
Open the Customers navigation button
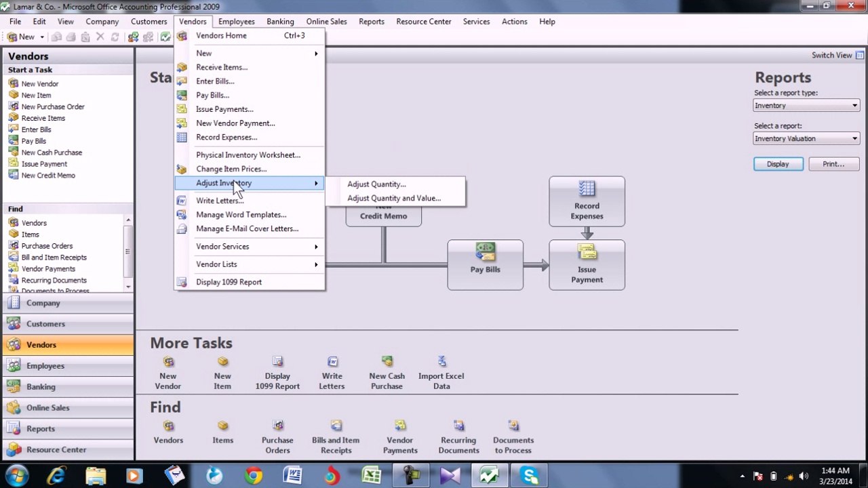point(68,324)
